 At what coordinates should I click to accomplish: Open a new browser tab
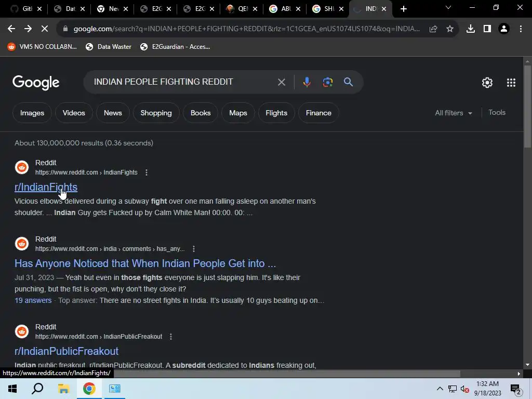(403, 9)
